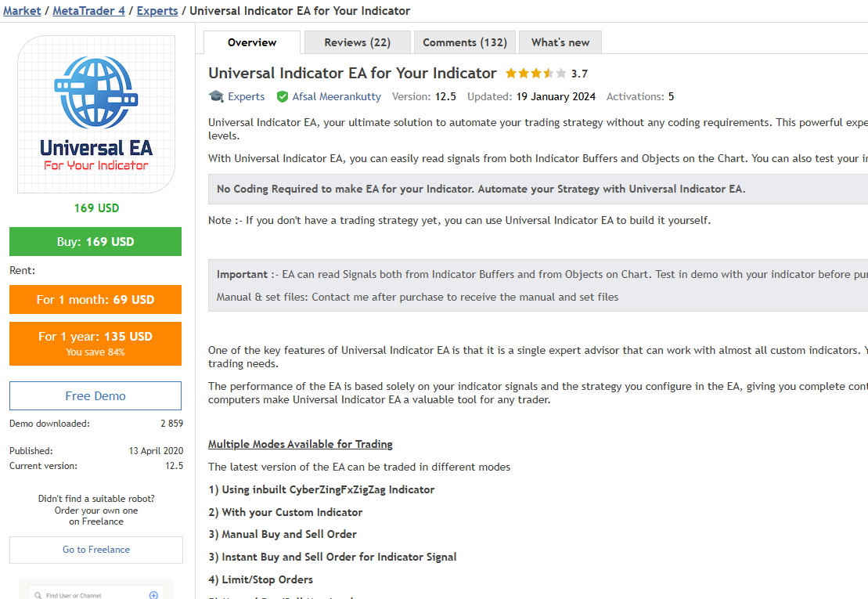This screenshot has width=868, height=599.
Task: Open the Experts breadcrumb link
Action: [157, 10]
